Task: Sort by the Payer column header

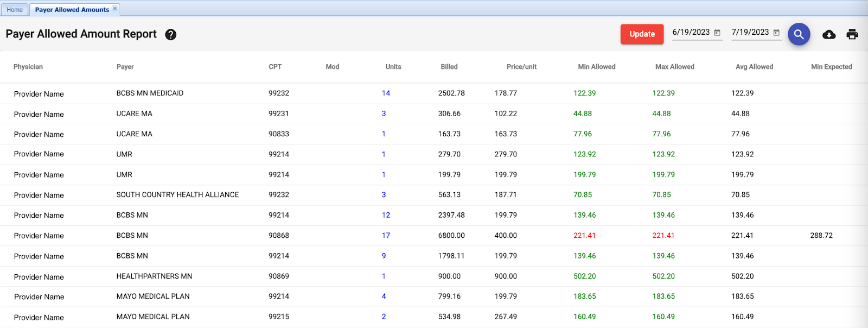Action: click(x=125, y=67)
